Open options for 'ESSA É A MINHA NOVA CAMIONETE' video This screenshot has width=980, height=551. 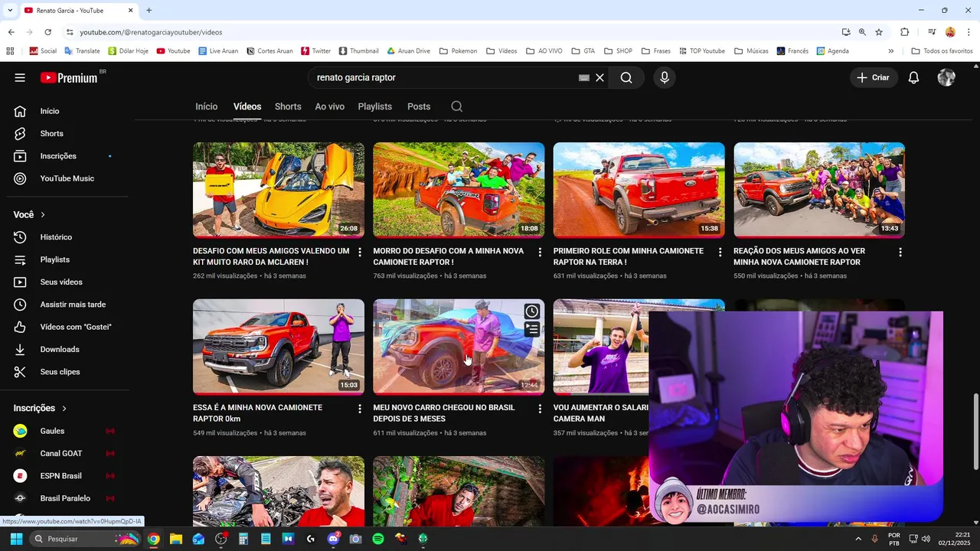click(x=360, y=409)
